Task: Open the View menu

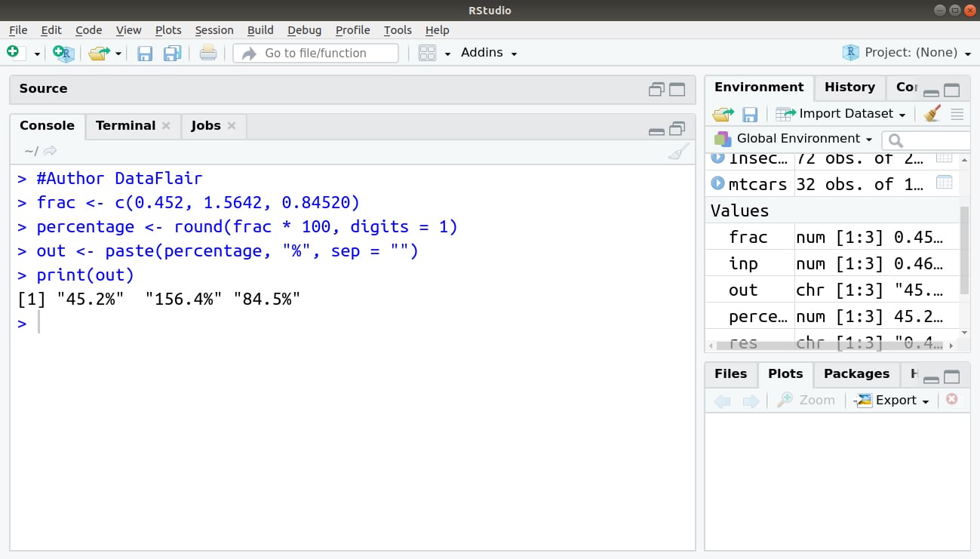Action: pos(128,30)
